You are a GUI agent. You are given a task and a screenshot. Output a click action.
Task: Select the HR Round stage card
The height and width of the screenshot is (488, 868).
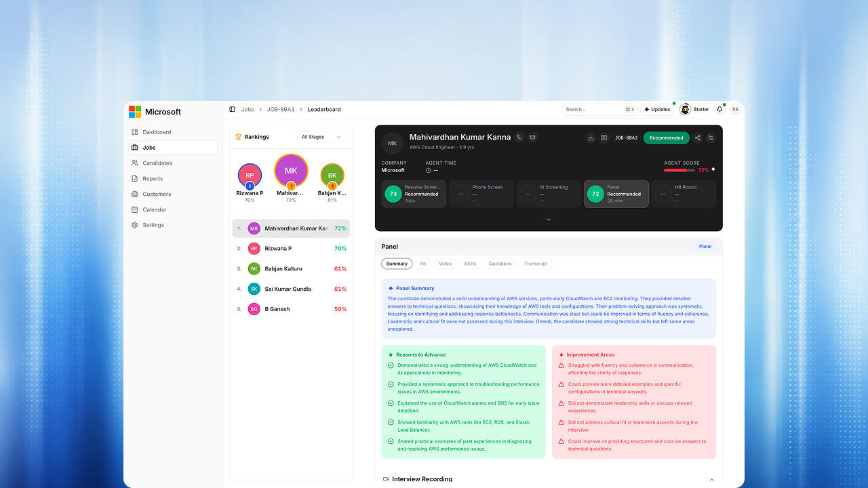(684, 194)
